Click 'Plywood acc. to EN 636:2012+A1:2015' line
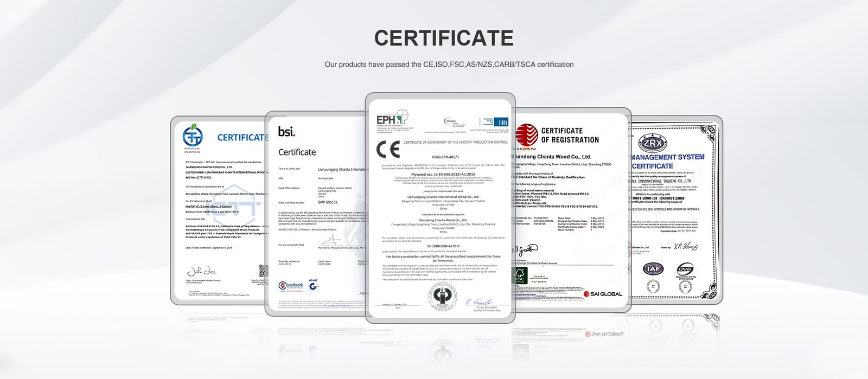 [x=443, y=174]
